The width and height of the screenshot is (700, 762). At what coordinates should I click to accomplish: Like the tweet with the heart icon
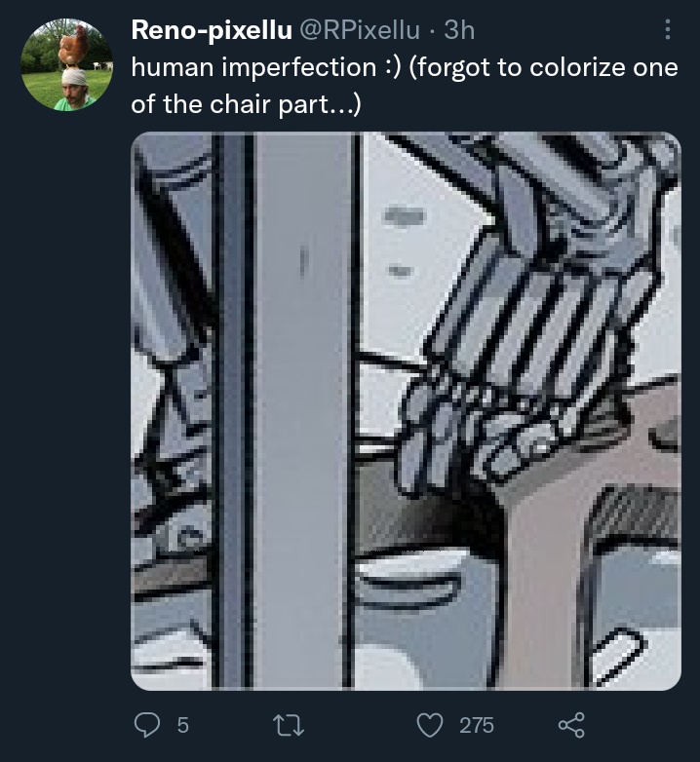(430, 725)
